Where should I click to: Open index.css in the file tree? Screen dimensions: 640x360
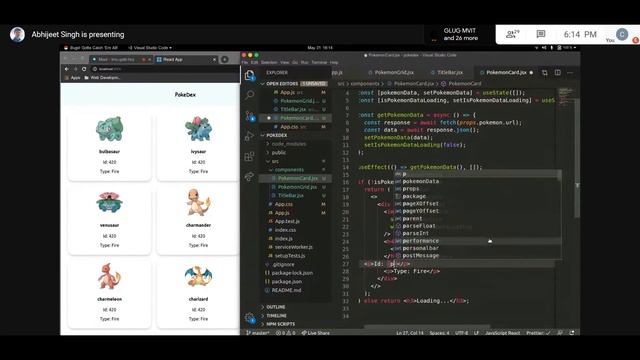click(285, 230)
